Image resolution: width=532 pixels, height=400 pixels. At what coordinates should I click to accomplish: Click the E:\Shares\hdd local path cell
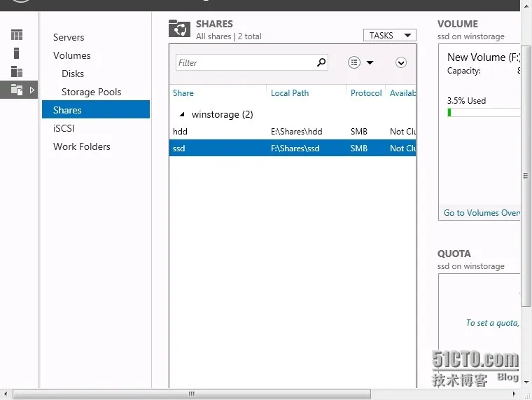(x=297, y=132)
